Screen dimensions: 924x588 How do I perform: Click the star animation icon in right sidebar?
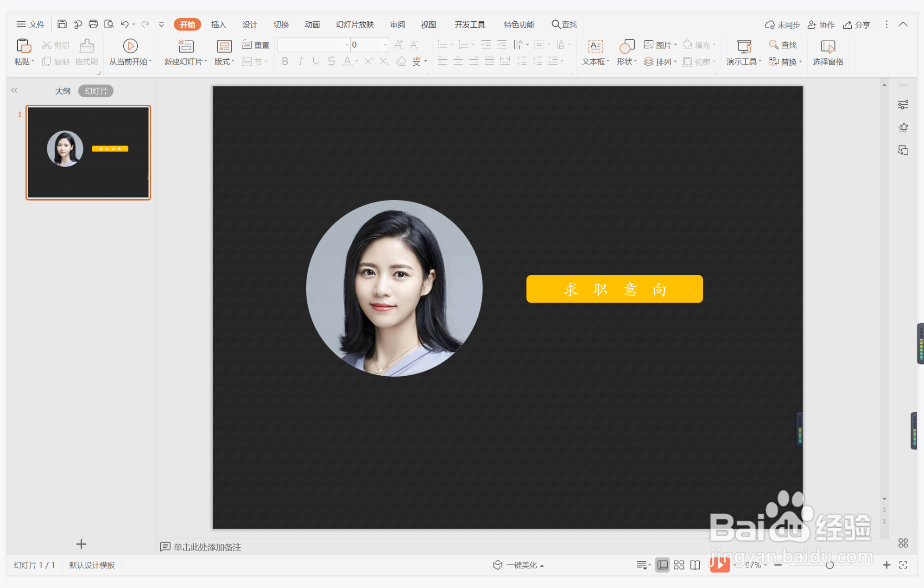(x=903, y=127)
